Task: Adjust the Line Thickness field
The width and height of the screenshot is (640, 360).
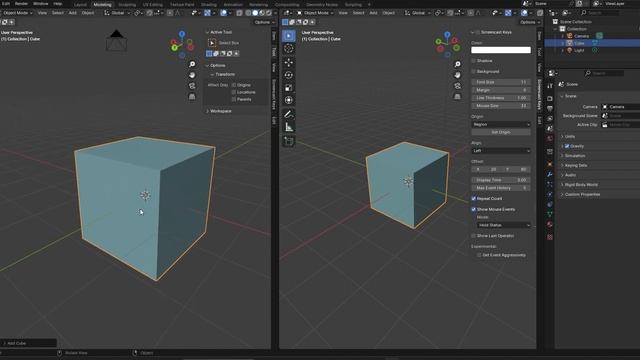Action: 501,98
